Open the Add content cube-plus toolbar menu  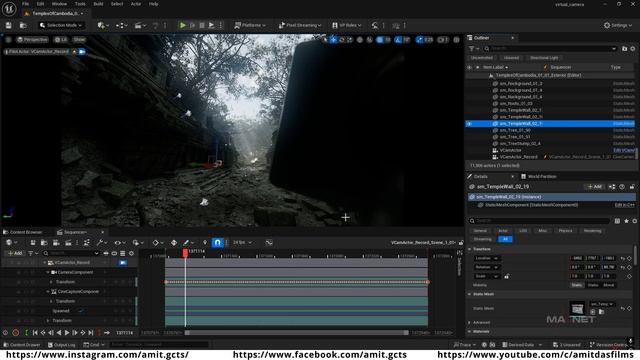[103, 25]
